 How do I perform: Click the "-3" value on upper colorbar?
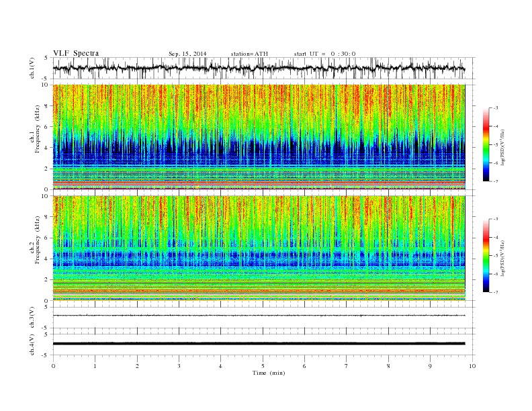pyautogui.click(x=495, y=108)
